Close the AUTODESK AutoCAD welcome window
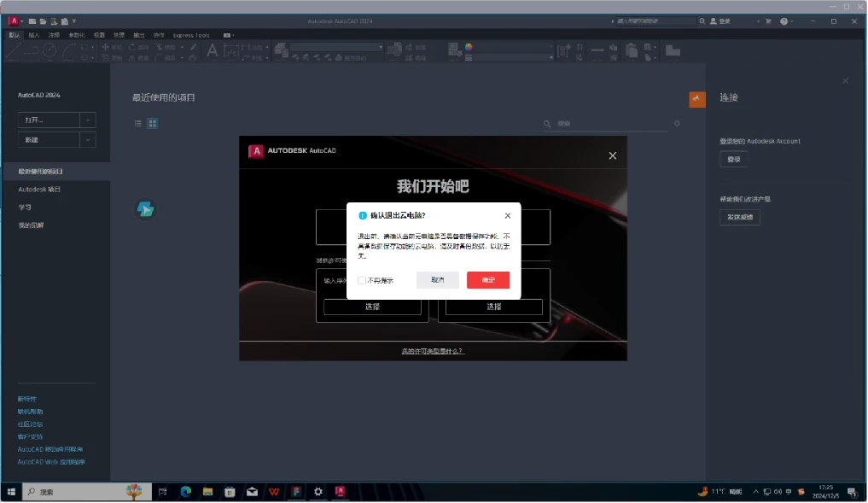The image size is (868, 503). [612, 155]
